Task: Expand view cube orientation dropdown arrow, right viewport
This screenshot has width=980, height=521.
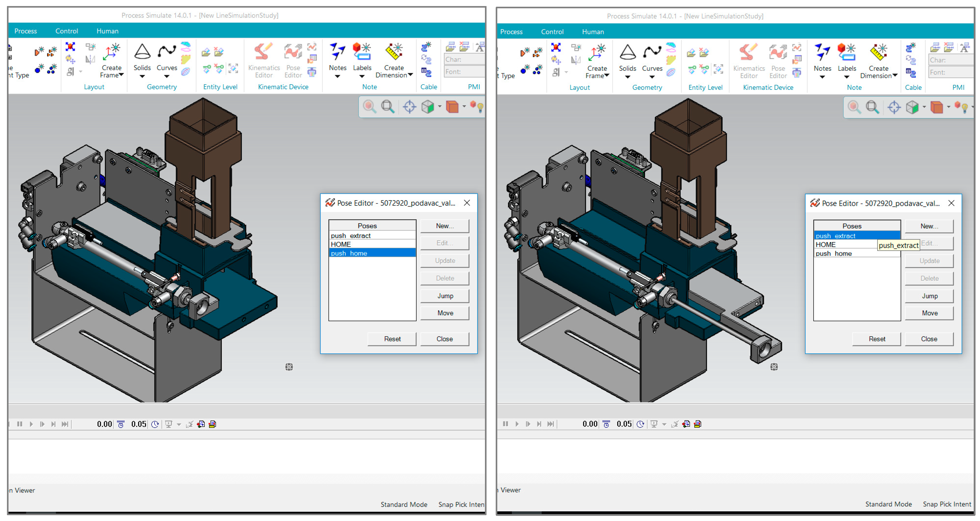Action: tap(924, 107)
